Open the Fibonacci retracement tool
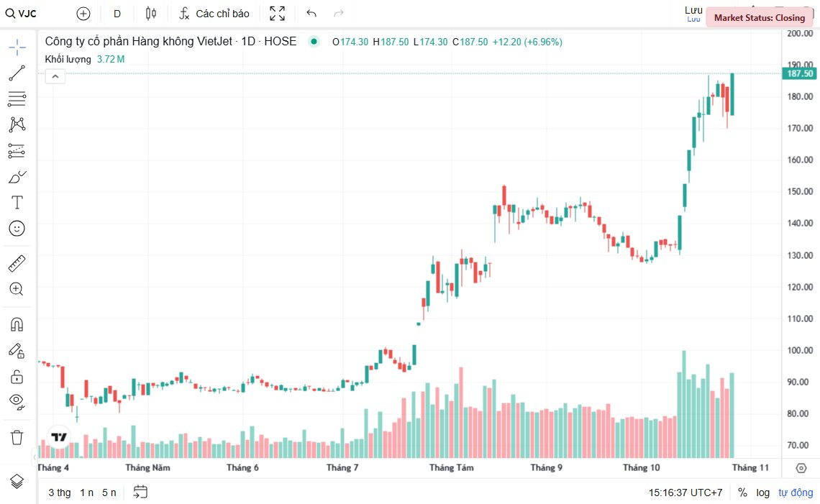The width and height of the screenshot is (820, 504). pos(17,98)
